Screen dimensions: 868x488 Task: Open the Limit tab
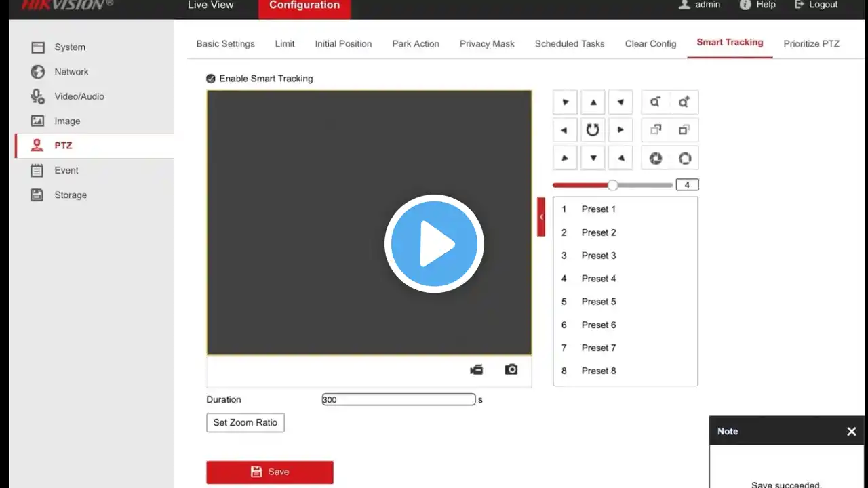285,44
